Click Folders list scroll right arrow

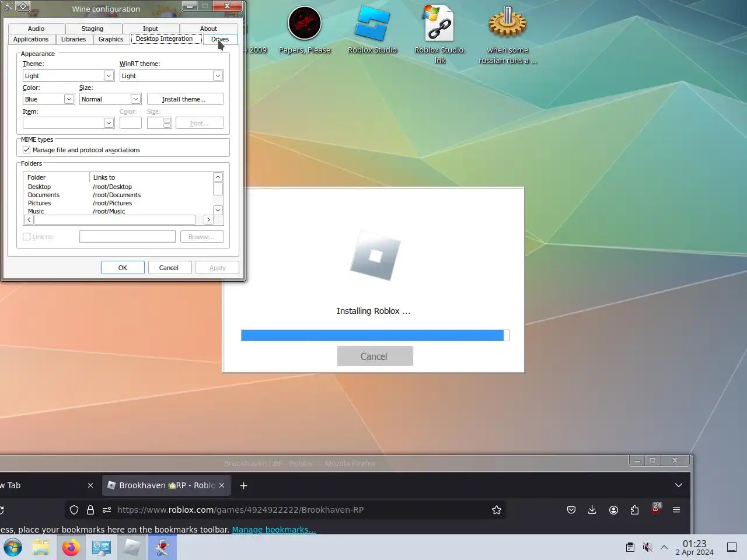click(x=208, y=220)
